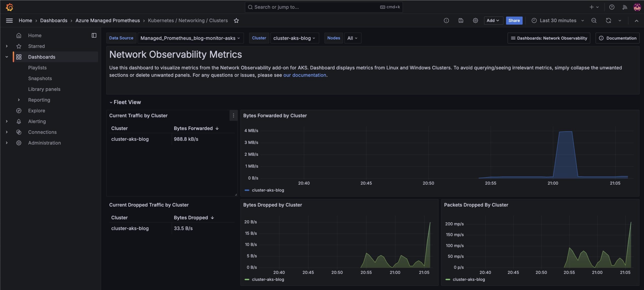644x290 pixels.
Task: Dock or undock the sidebar menu
Action: (94, 35)
